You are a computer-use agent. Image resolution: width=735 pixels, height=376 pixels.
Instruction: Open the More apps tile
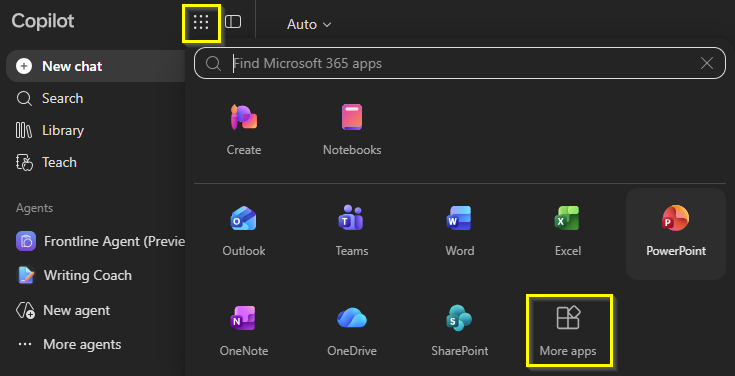pyautogui.click(x=569, y=331)
